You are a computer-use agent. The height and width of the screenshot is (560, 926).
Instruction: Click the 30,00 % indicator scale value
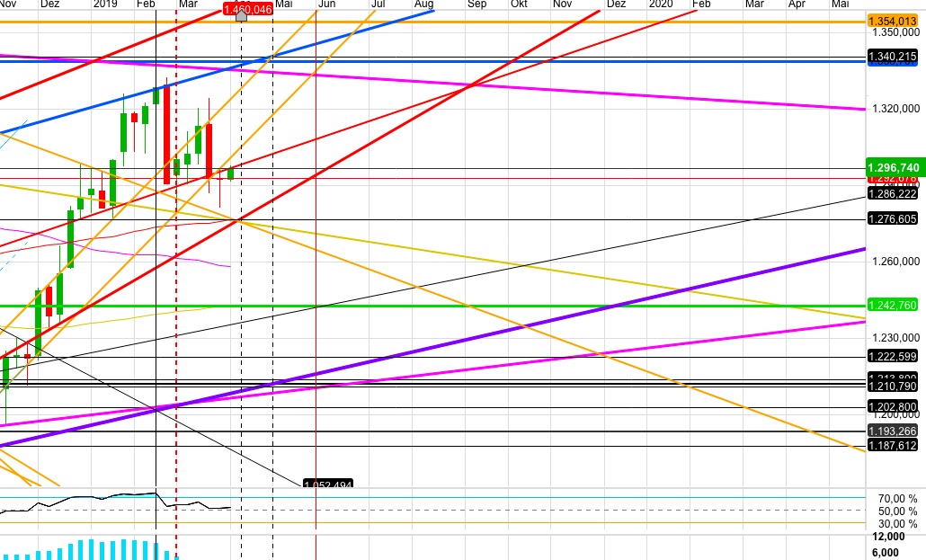[897, 525]
